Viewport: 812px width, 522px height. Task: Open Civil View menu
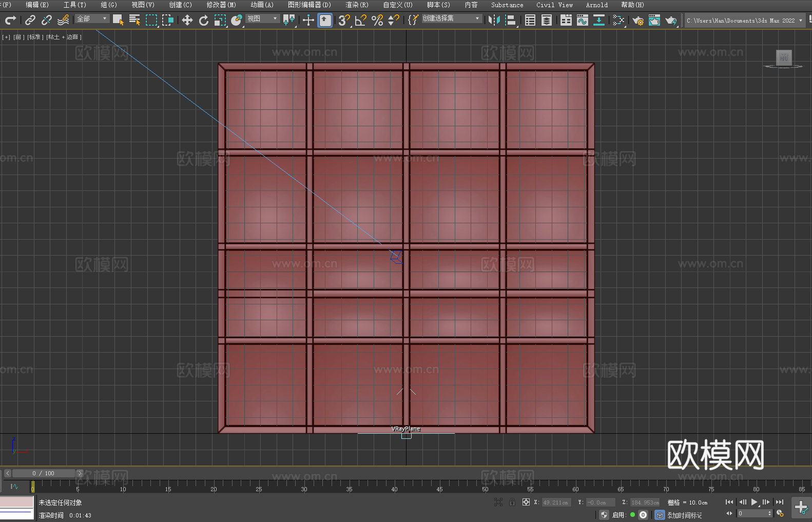pos(554,5)
